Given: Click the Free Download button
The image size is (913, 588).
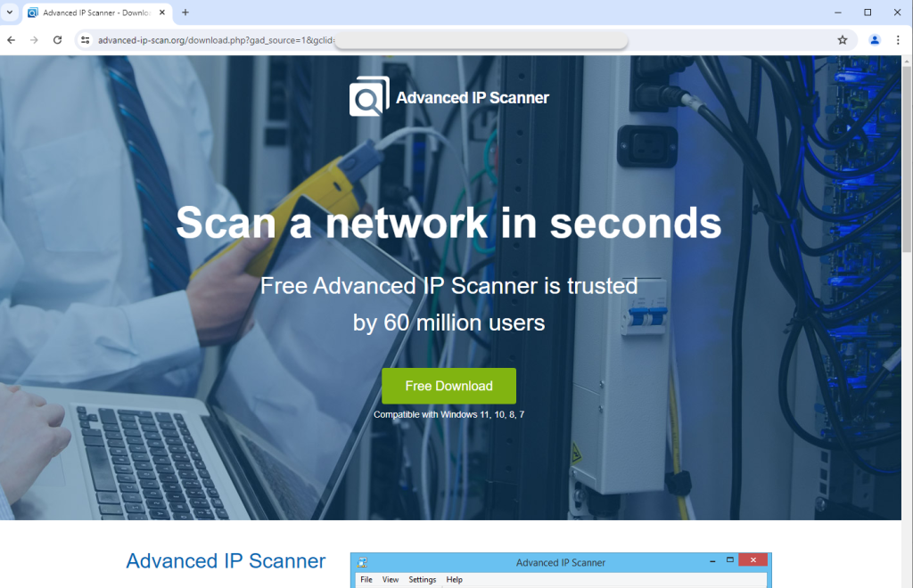Looking at the screenshot, I should (448, 386).
